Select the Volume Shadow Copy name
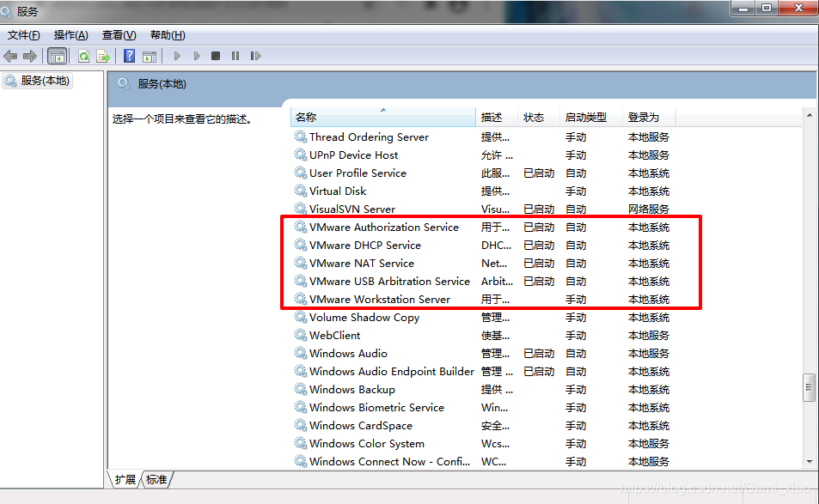 (x=364, y=317)
